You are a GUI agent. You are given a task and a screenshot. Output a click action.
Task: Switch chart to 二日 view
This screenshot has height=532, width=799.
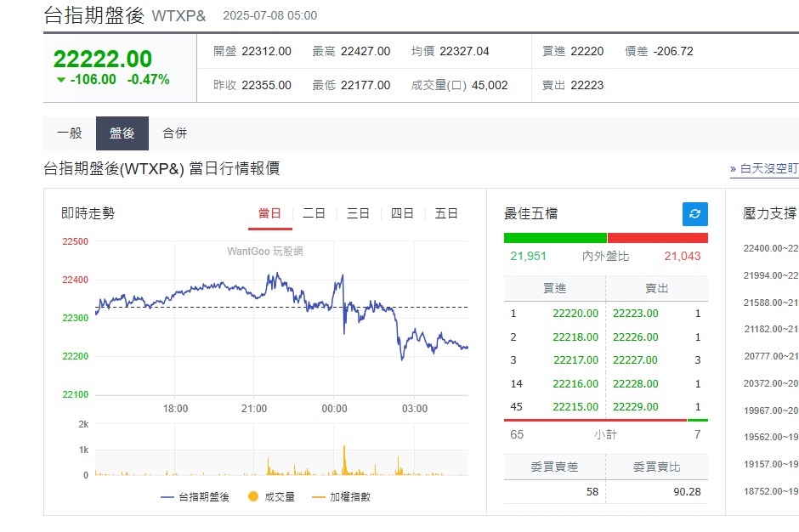314,213
